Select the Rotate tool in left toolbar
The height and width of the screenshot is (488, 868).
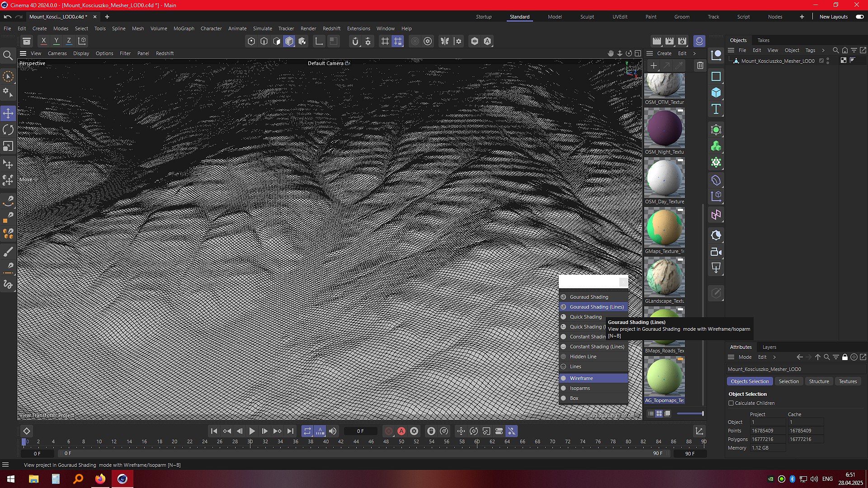coord(8,130)
